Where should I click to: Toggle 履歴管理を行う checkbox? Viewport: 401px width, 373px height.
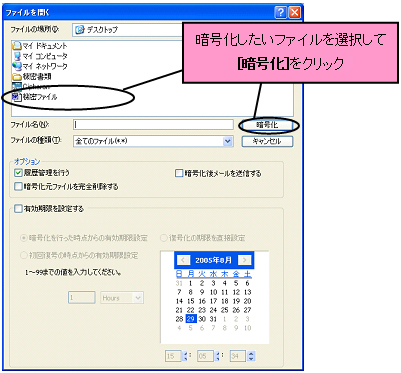click(18, 173)
